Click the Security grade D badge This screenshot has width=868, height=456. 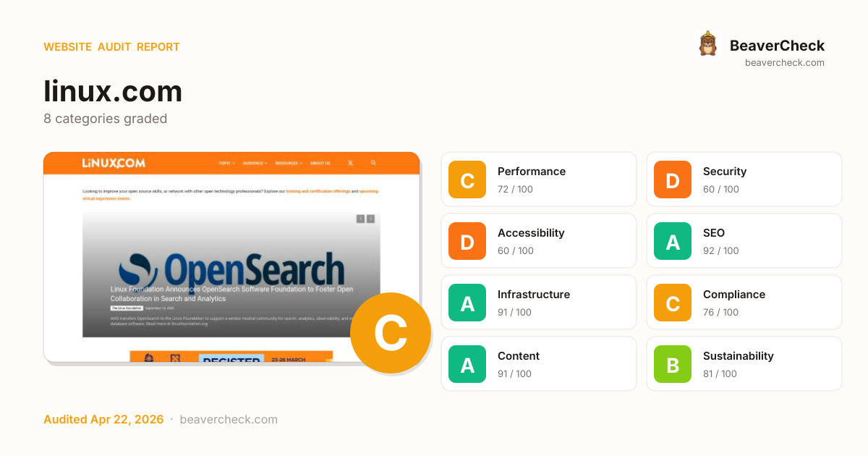[x=673, y=180]
